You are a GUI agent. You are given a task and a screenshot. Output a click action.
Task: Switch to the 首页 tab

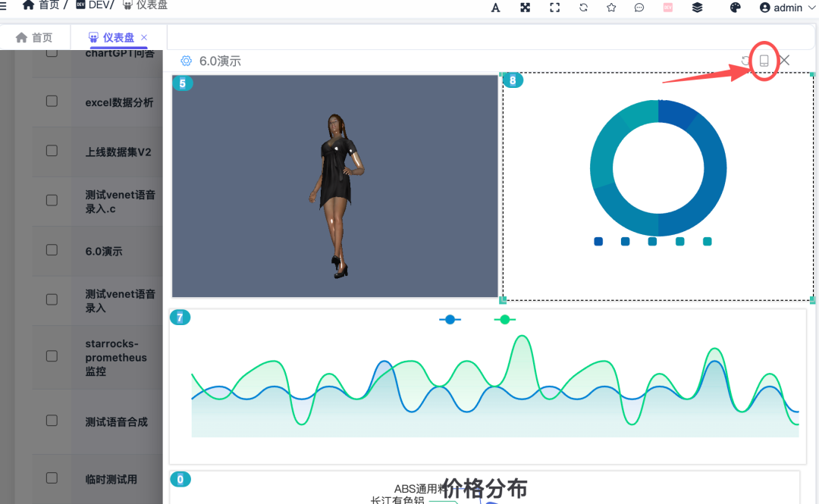click(35, 37)
